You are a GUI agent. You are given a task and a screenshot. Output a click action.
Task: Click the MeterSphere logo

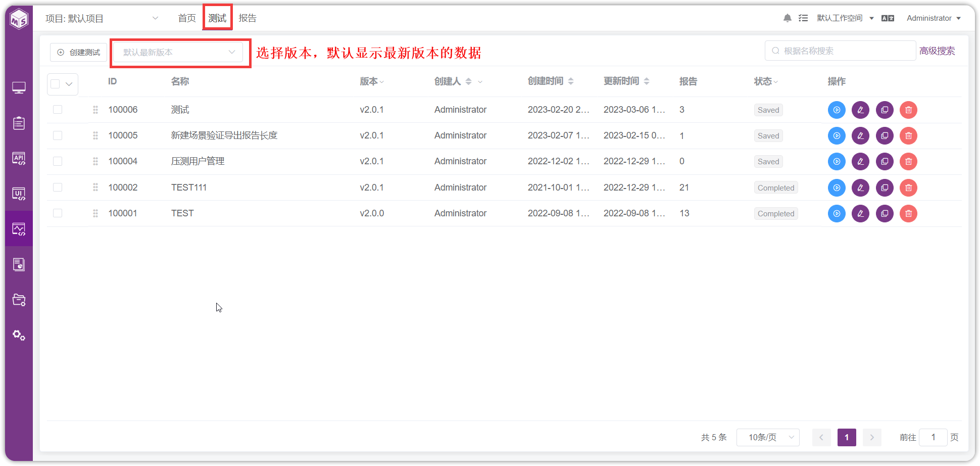(19, 19)
